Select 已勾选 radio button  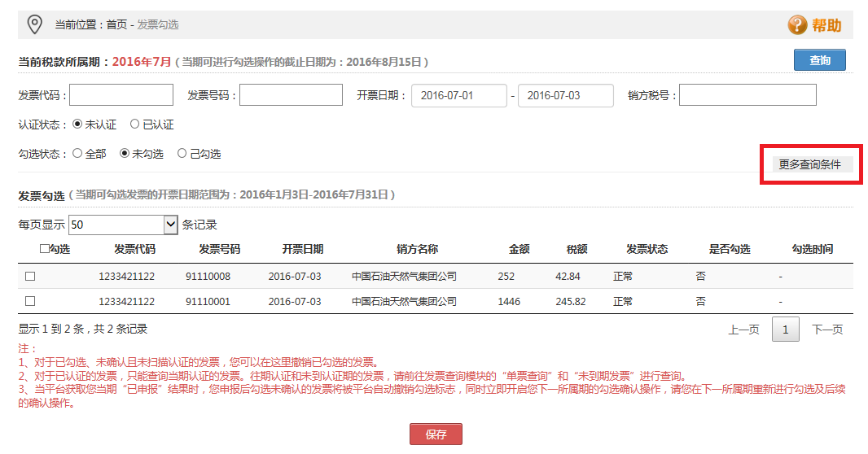(182, 153)
